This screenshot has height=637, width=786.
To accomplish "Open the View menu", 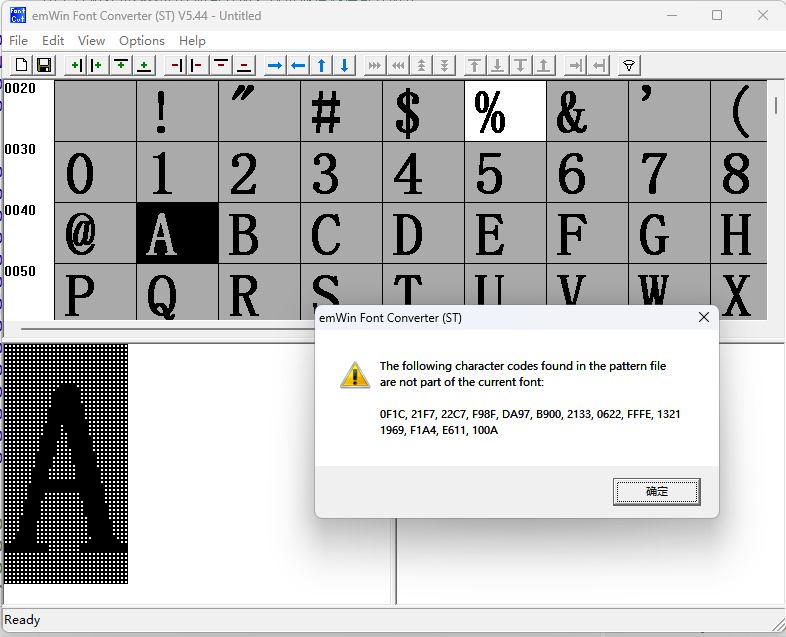I will coord(91,41).
